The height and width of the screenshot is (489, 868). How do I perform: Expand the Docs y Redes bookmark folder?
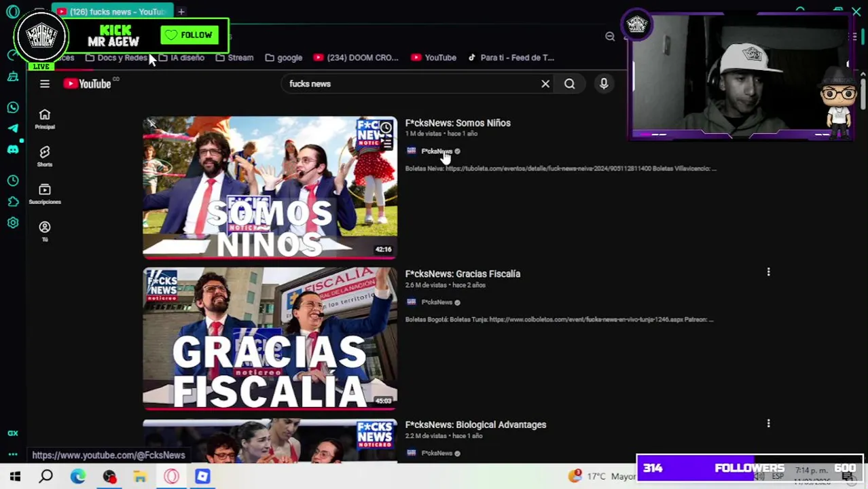pyautogui.click(x=116, y=58)
